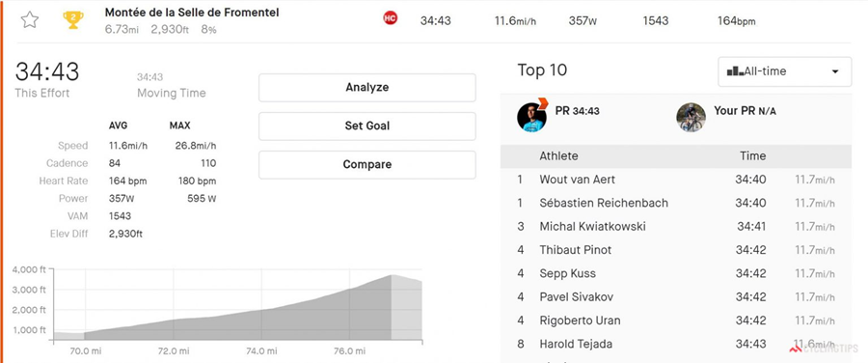
Task: Open the All-time leaderboard filter dropdown
Action: [x=784, y=71]
